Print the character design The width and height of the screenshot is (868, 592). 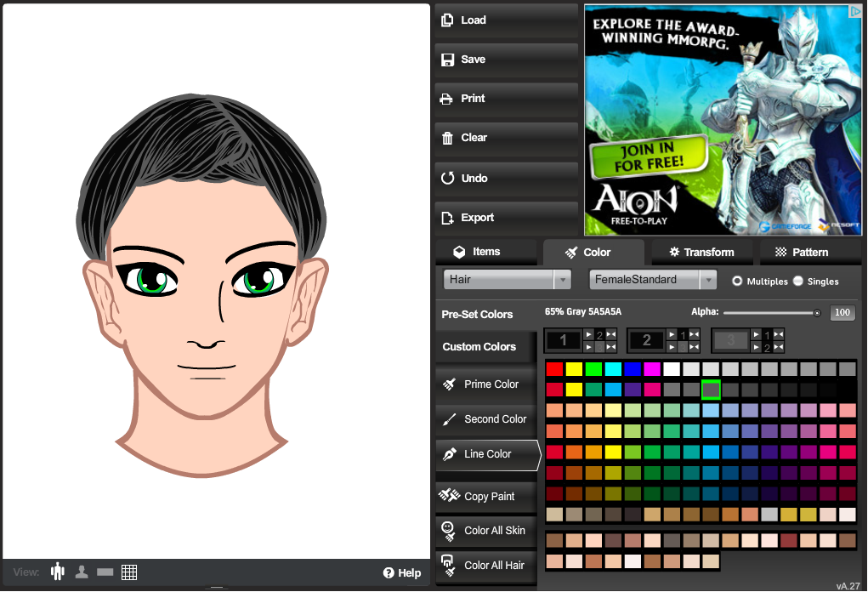click(506, 99)
